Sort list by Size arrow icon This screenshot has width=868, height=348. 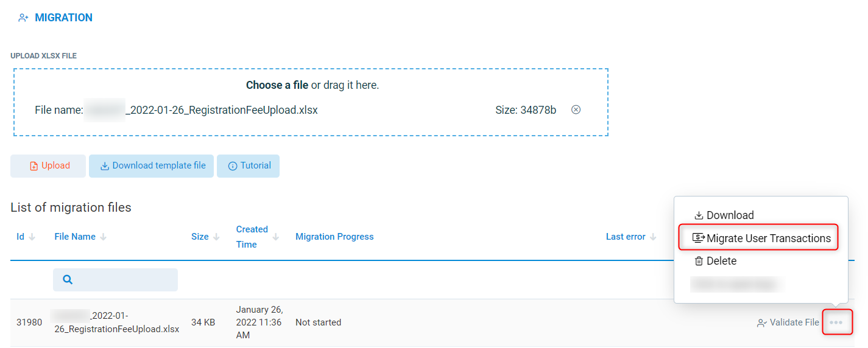[217, 237]
